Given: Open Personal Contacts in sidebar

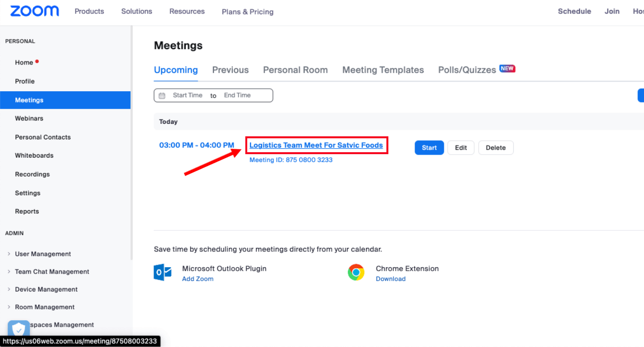Looking at the screenshot, I should (43, 137).
